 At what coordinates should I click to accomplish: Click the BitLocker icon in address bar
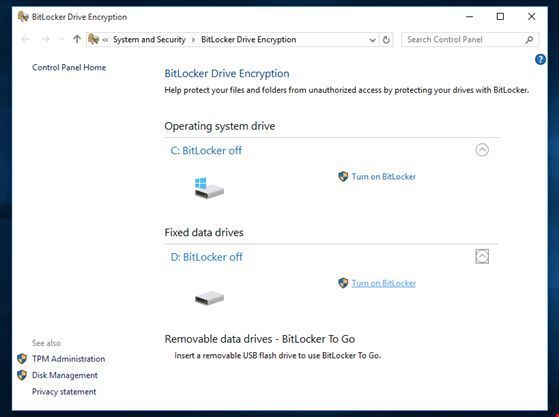tap(93, 39)
